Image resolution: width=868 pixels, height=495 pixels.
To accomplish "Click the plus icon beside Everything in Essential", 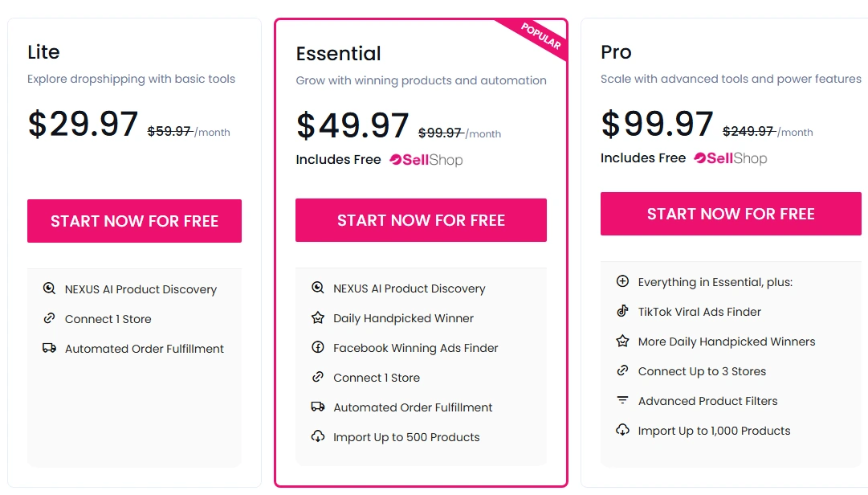I will pos(623,282).
